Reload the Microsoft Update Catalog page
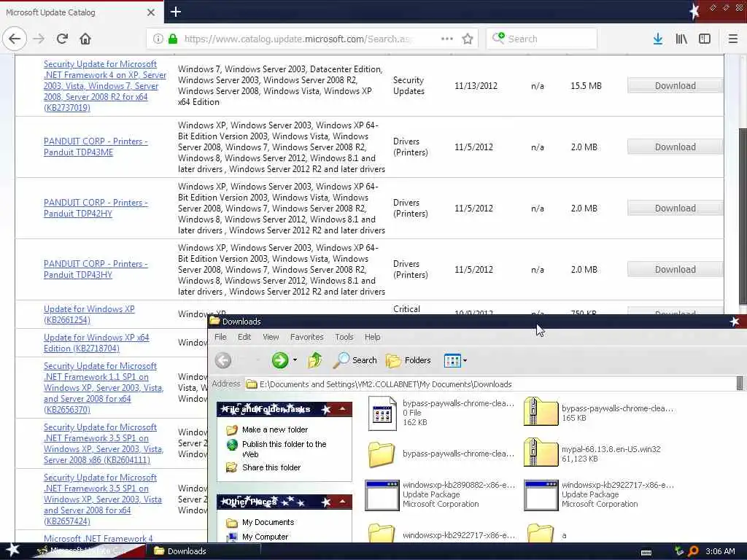 63,39
